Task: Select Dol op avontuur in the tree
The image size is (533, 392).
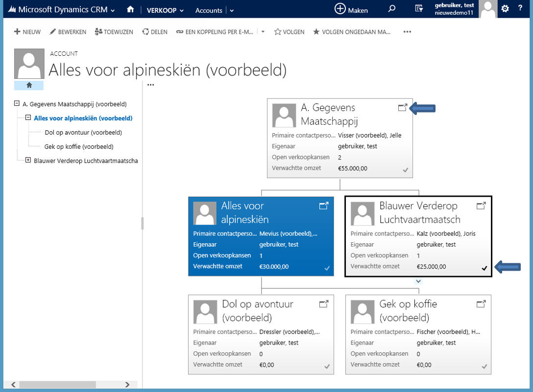Action: click(83, 132)
